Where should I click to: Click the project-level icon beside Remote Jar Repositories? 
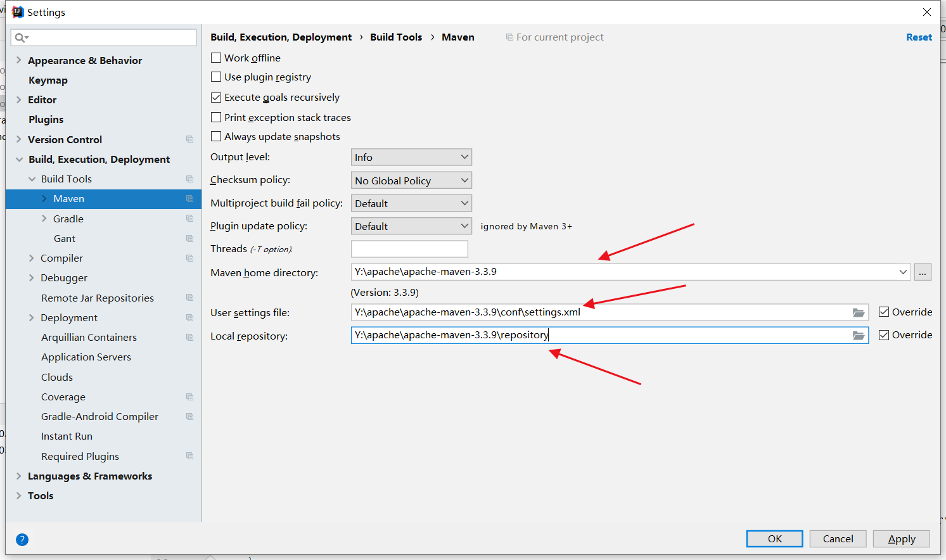[189, 298]
